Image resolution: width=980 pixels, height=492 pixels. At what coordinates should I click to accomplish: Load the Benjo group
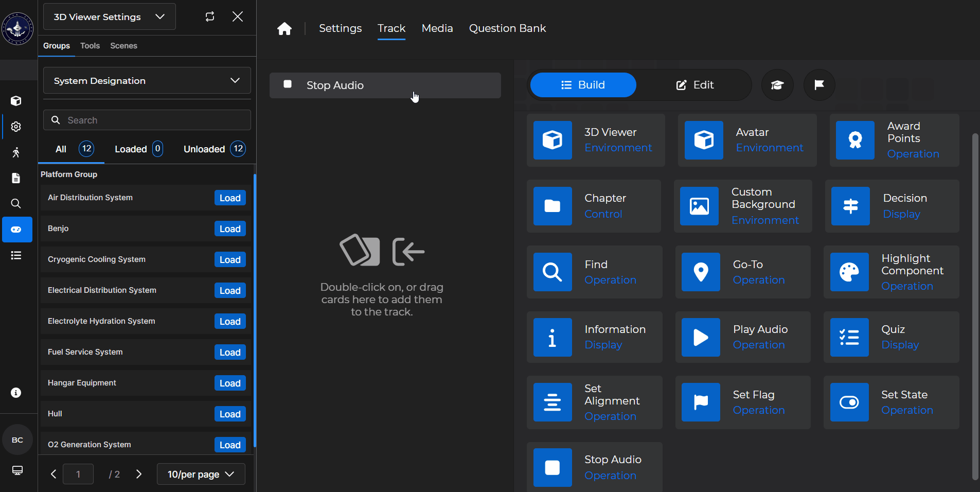tap(230, 229)
